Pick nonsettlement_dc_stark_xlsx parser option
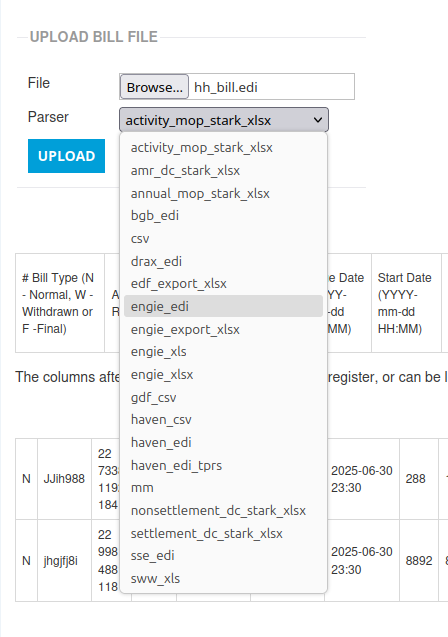 (223, 511)
